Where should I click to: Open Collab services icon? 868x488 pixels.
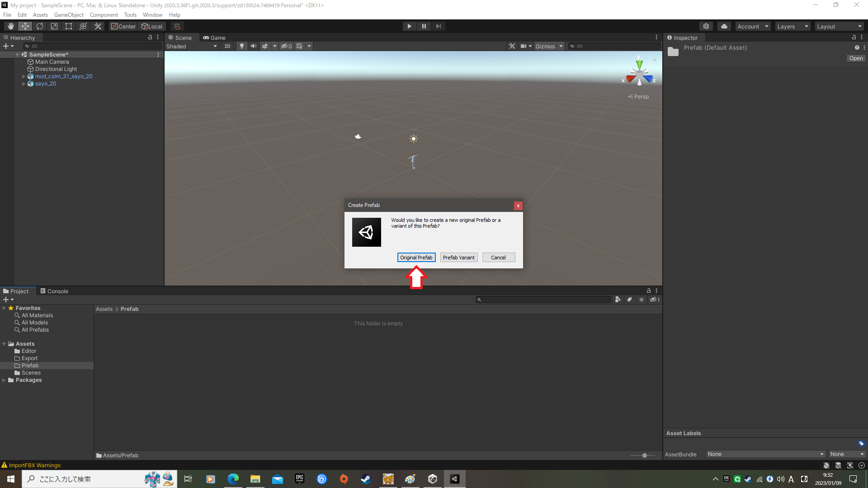[x=706, y=26]
